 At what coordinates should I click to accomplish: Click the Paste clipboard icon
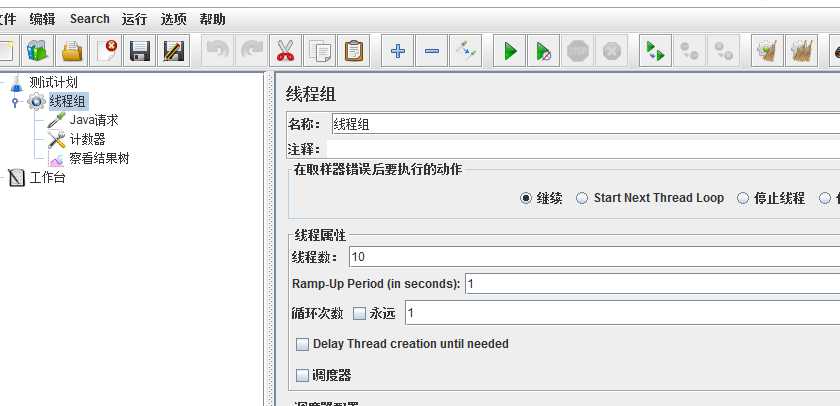pyautogui.click(x=354, y=51)
